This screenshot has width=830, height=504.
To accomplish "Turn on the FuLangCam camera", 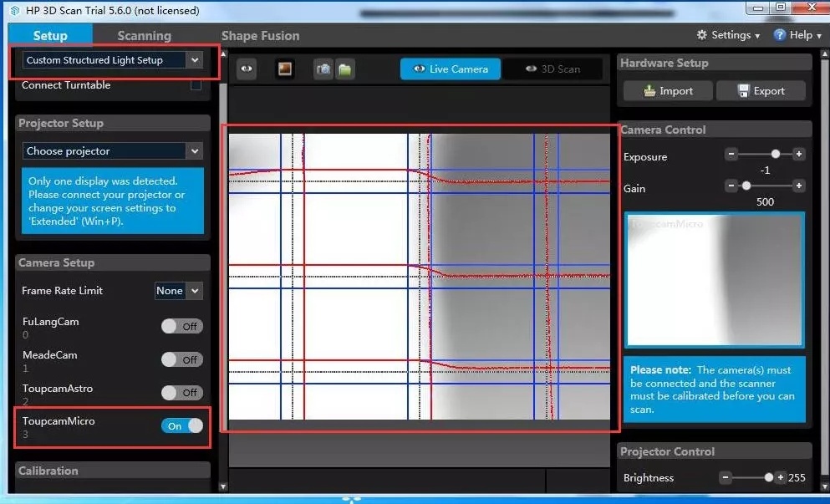I will (182, 326).
